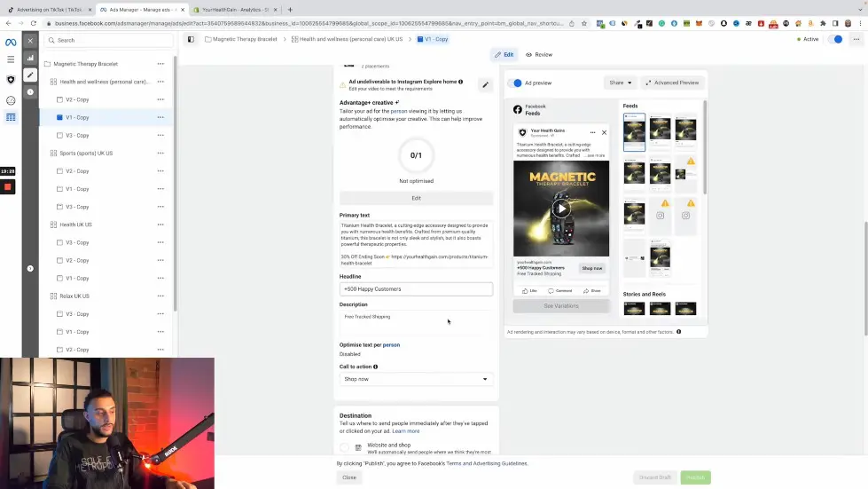Switch to YourHealthGain Analytics browser tab
This screenshot has height=489, width=868.
click(235, 10)
